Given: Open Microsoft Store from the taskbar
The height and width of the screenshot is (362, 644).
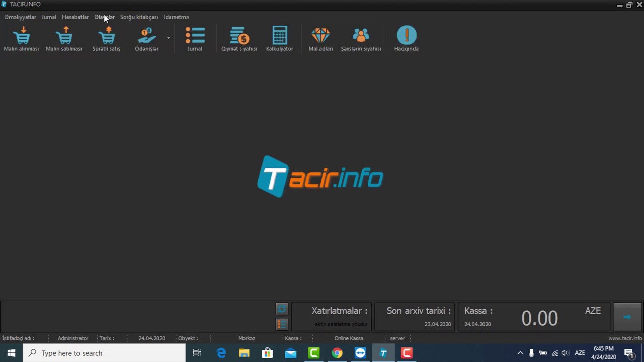Looking at the screenshot, I should (x=267, y=353).
